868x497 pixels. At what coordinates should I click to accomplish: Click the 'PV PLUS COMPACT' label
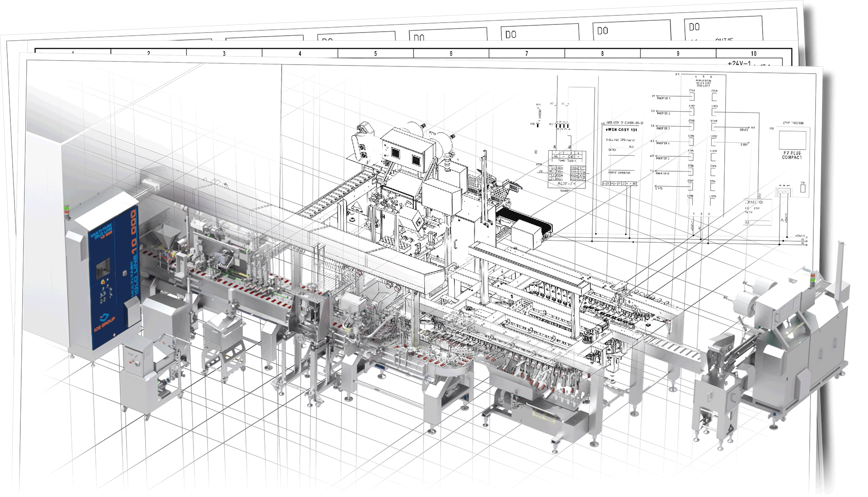click(x=793, y=155)
